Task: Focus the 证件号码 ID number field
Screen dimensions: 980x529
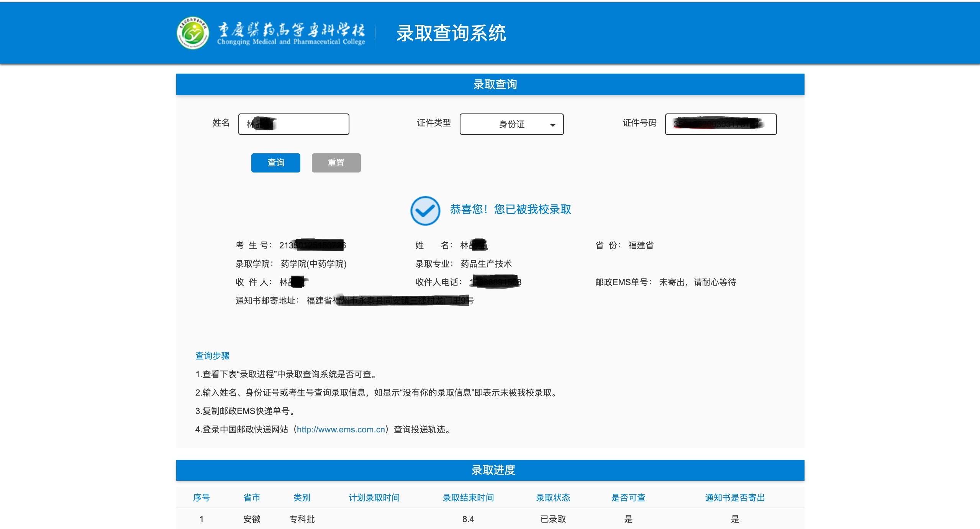Action: [721, 124]
